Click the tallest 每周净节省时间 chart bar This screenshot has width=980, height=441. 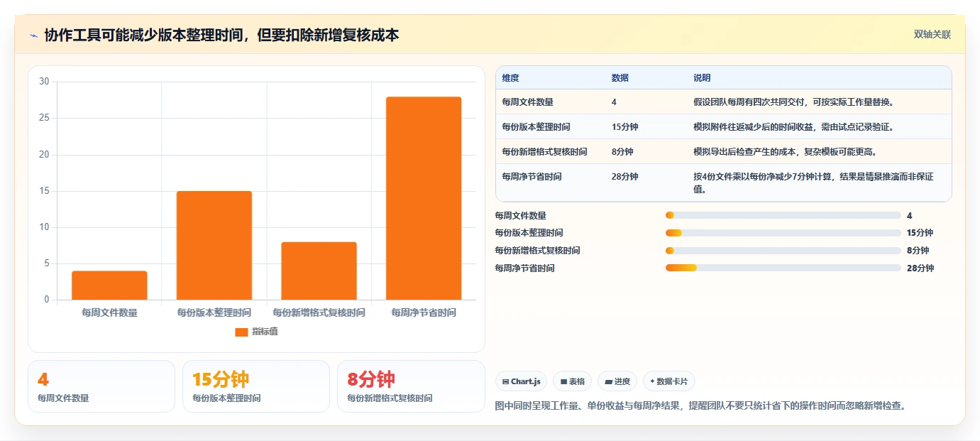pyautogui.click(x=424, y=198)
